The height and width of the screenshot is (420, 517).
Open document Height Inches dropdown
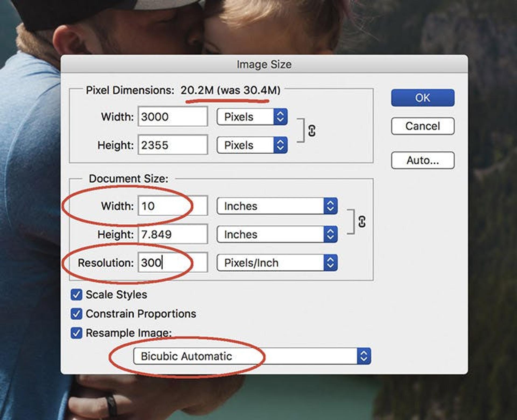click(x=277, y=234)
